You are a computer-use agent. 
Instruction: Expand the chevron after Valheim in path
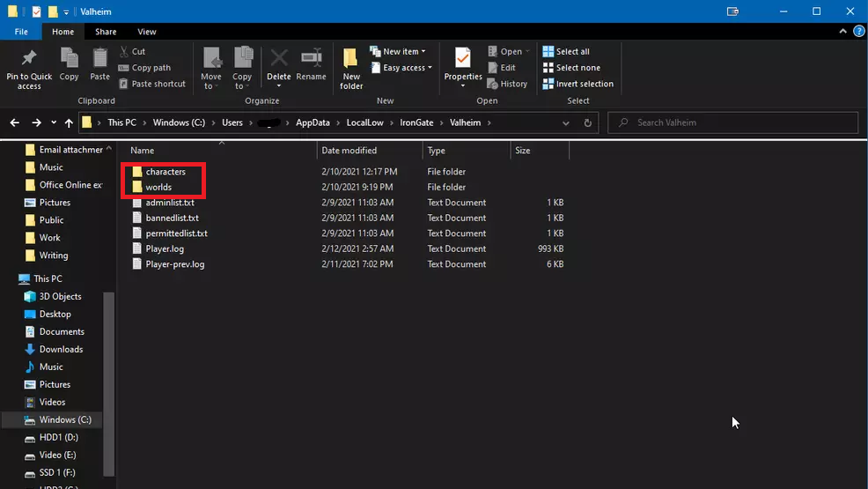pos(489,122)
